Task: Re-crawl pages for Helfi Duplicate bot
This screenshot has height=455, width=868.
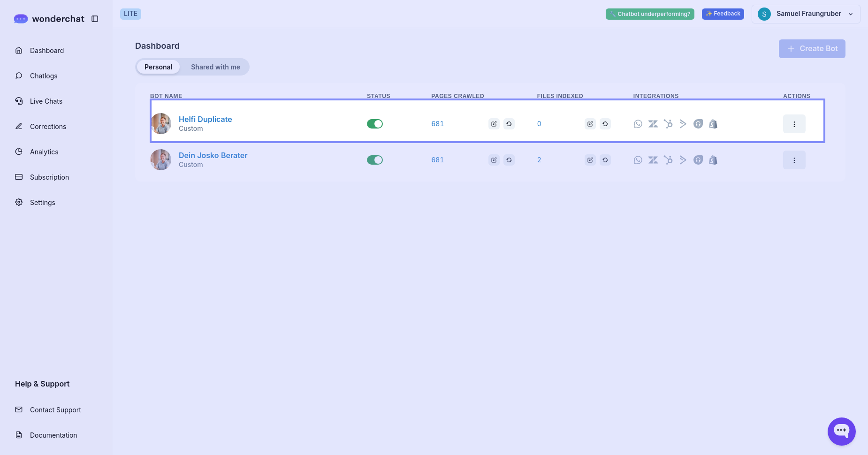Action: pos(509,124)
